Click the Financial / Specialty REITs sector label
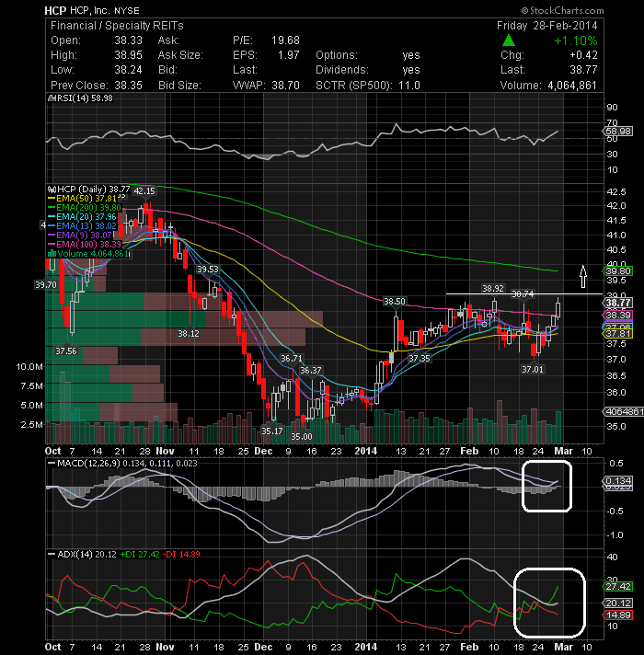Viewport: 644px width, 655px height. (117, 26)
